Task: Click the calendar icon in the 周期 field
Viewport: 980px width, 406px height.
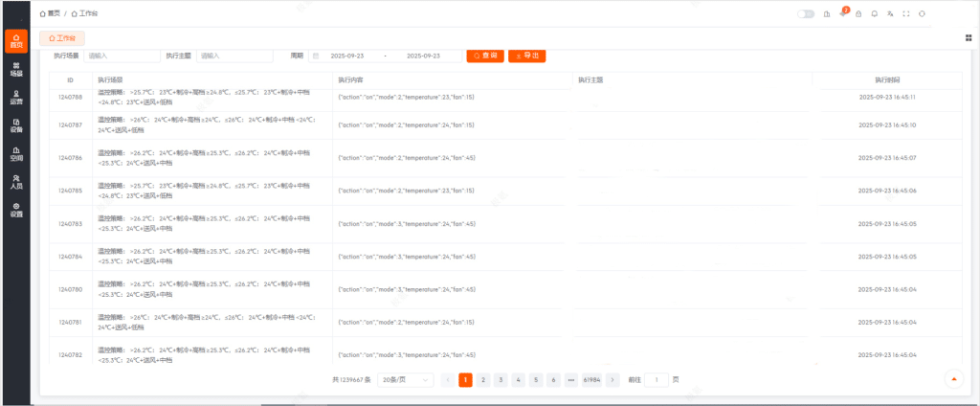Action: point(316,56)
